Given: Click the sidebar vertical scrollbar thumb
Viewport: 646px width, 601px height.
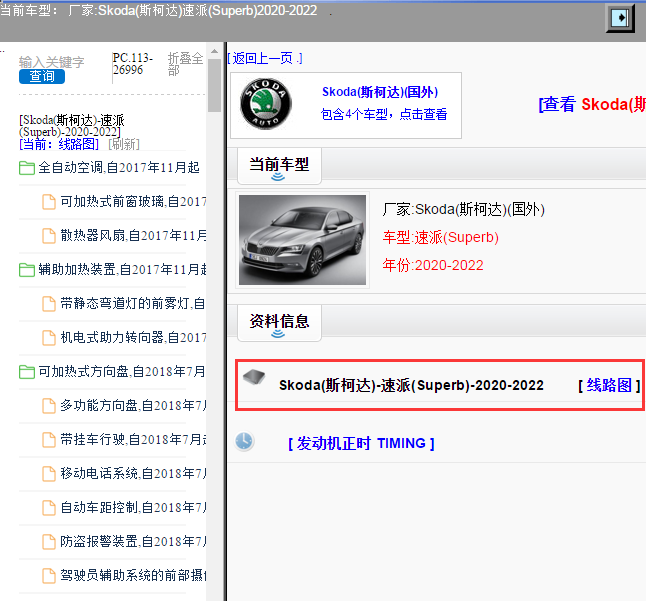Looking at the screenshot, I should click(214, 85).
